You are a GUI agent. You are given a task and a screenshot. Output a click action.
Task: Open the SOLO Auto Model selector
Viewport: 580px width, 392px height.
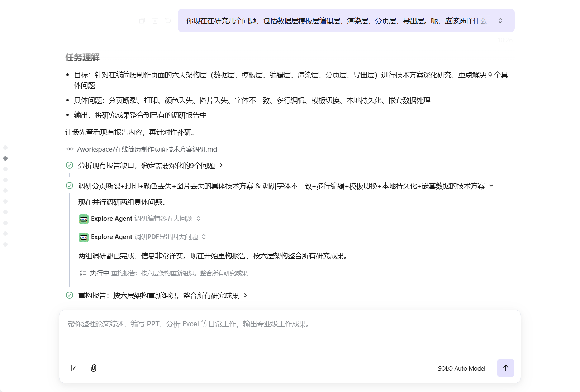pos(461,368)
